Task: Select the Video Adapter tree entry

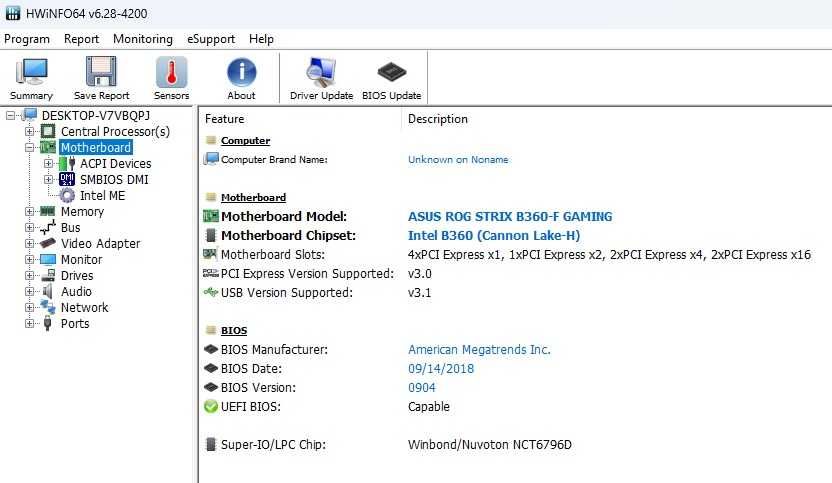Action: coord(100,244)
